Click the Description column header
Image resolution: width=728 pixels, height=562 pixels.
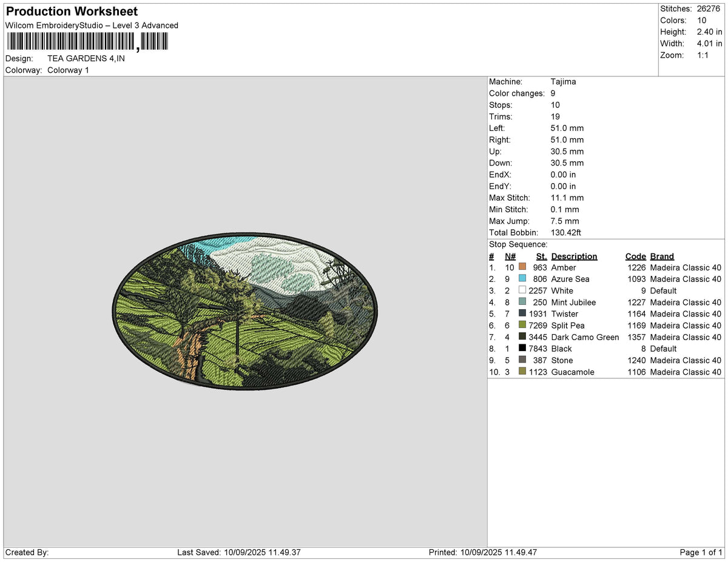pyautogui.click(x=574, y=256)
